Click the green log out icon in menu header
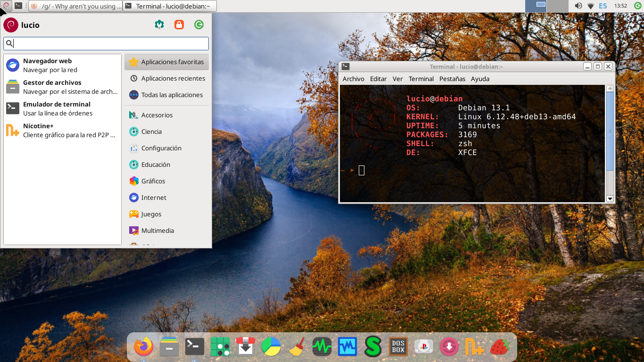 (x=199, y=25)
